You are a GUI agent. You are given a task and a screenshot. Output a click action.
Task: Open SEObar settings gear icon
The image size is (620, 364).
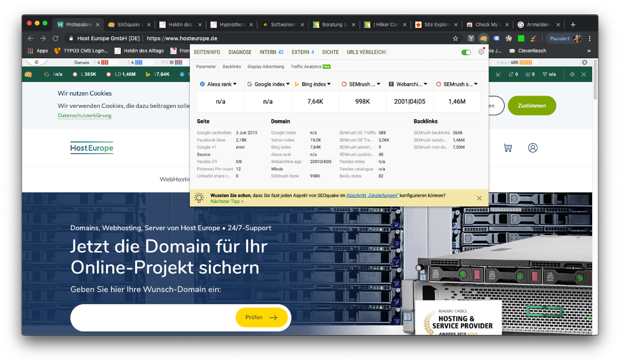572,74
